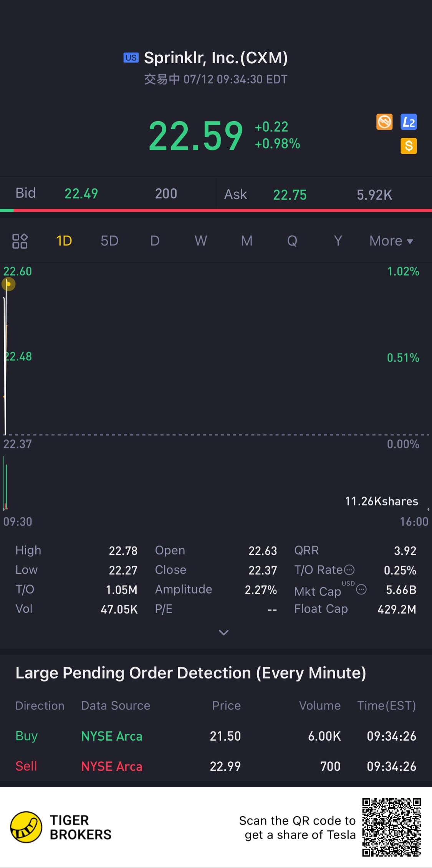The width and height of the screenshot is (432, 868).
Task: Tap the yellow dollar sign icon
Action: [x=409, y=146]
